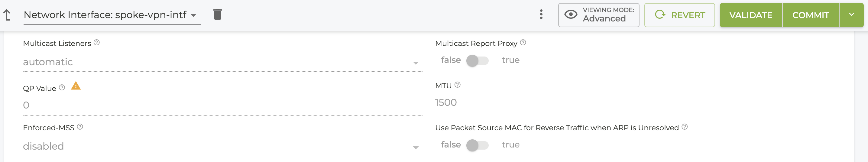Click the MTU input field

click(x=635, y=103)
